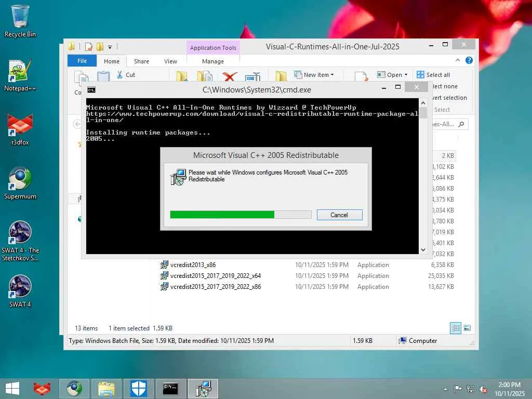Image resolution: width=532 pixels, height=399 pixels.
Task: Switch to cmd.exe in the taskbar
Action: [x=170, y=389]
